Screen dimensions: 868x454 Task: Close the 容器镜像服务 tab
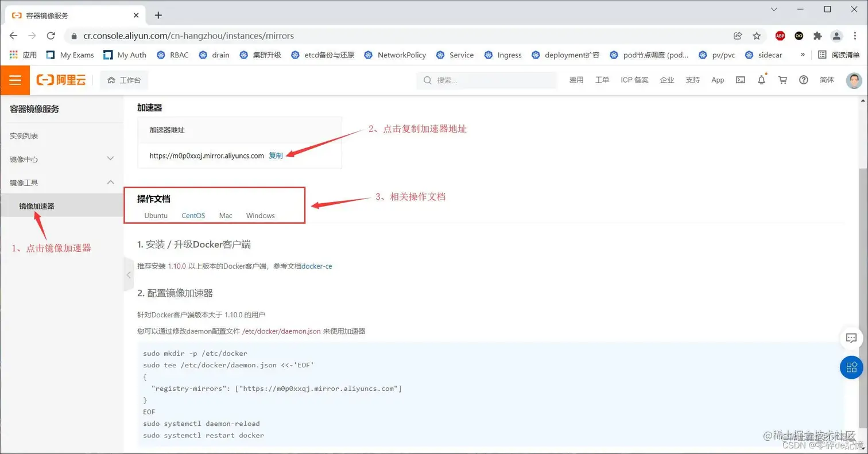[x=135, y=15]
